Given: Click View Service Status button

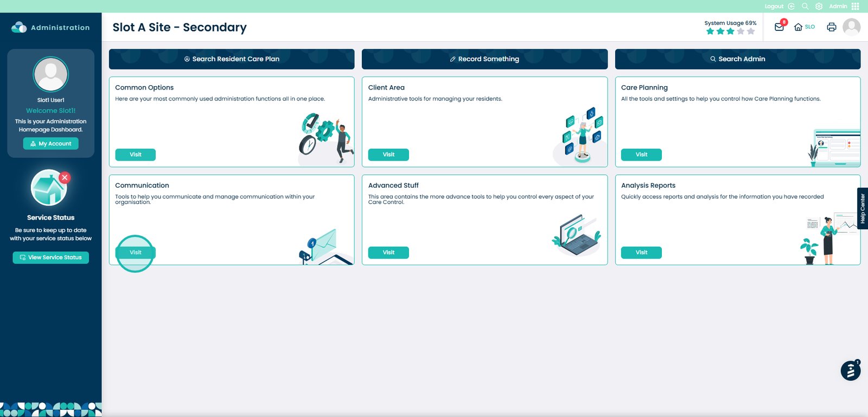Looking at the screenshot, I should tap(51, 258).
